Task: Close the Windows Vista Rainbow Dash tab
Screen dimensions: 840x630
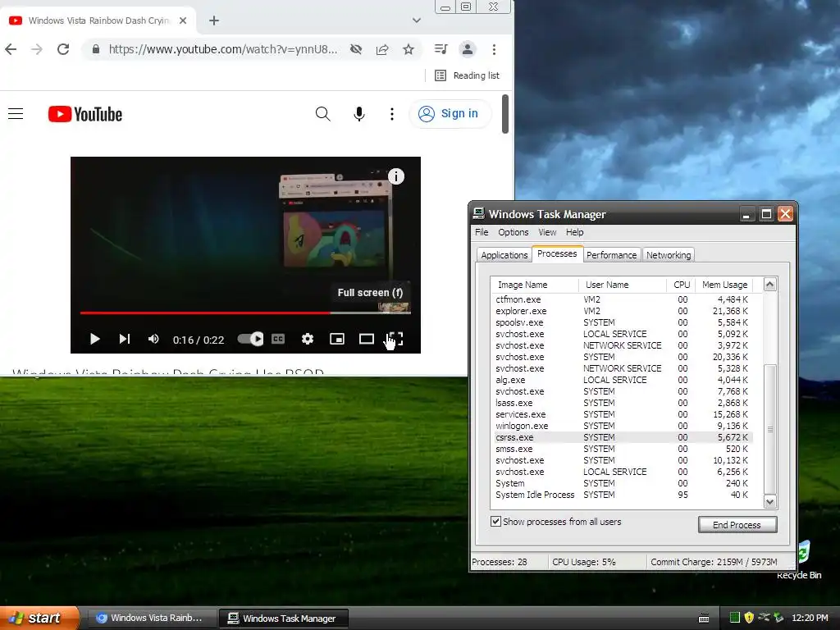Action: point(183,21)
